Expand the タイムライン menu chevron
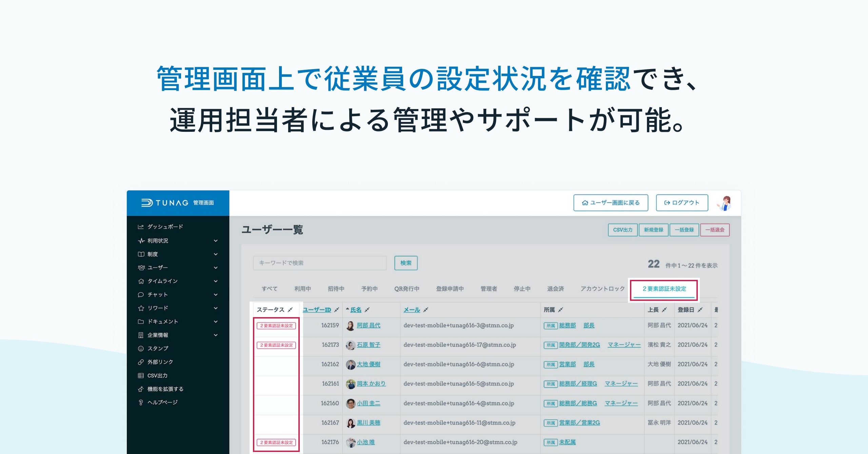The image size is (868, 454). point(216,281)
